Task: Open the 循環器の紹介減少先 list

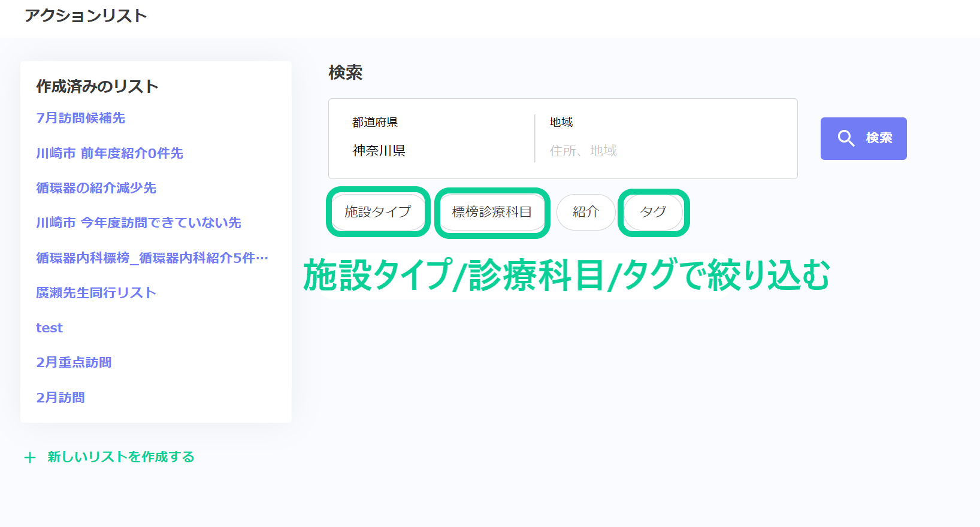Action: tap(96, 188)
